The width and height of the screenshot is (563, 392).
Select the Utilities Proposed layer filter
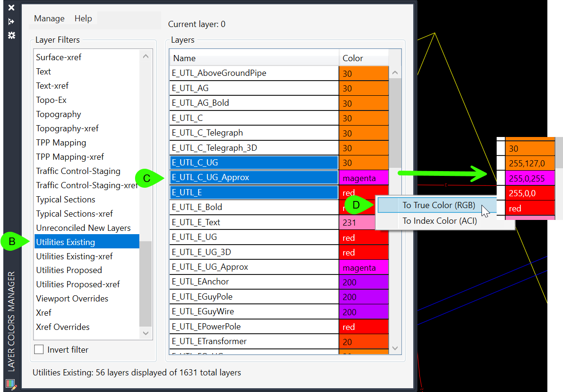(69, 270)
